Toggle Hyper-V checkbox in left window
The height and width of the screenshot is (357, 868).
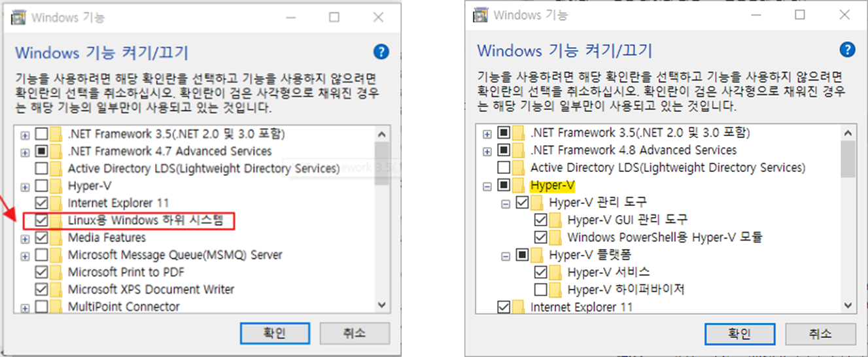[41, 186]
